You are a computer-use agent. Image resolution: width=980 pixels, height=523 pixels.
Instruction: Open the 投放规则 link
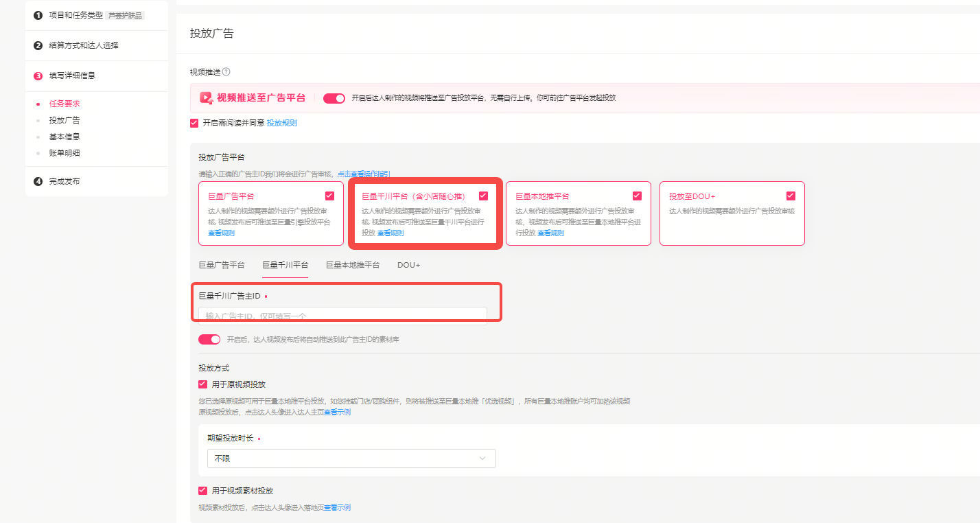point(282,123)
